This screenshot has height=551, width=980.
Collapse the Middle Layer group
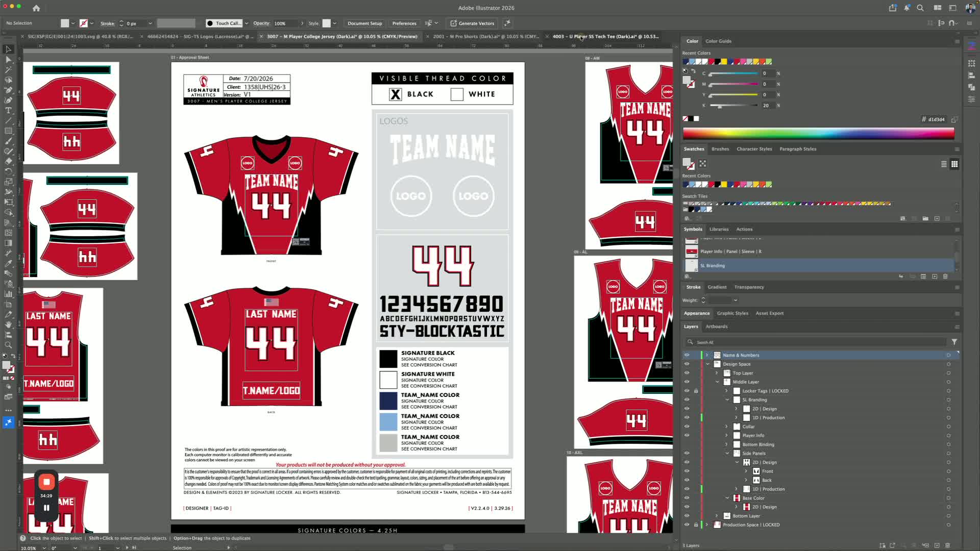click(x=717, y=382)
